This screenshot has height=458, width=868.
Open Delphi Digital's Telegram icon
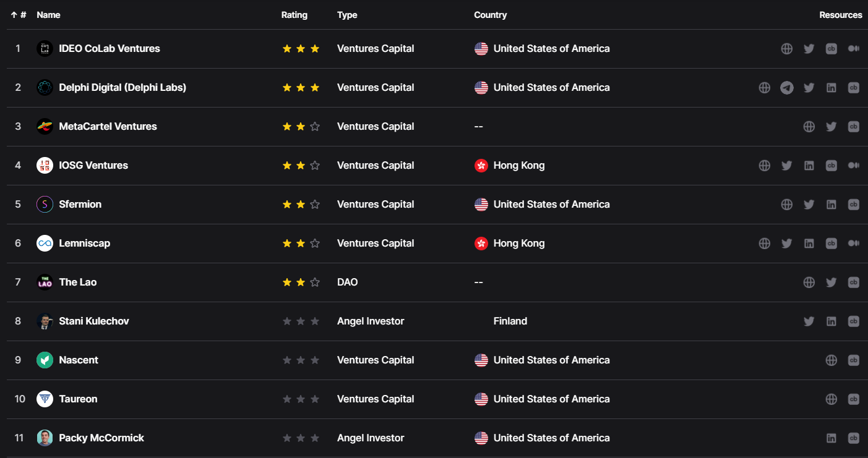tap(787, 88)
